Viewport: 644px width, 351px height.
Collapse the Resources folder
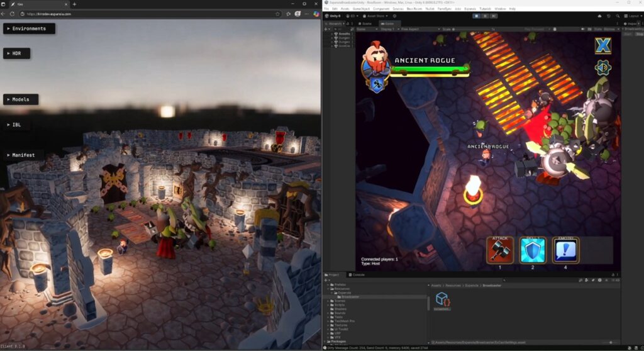click(328, 289)
